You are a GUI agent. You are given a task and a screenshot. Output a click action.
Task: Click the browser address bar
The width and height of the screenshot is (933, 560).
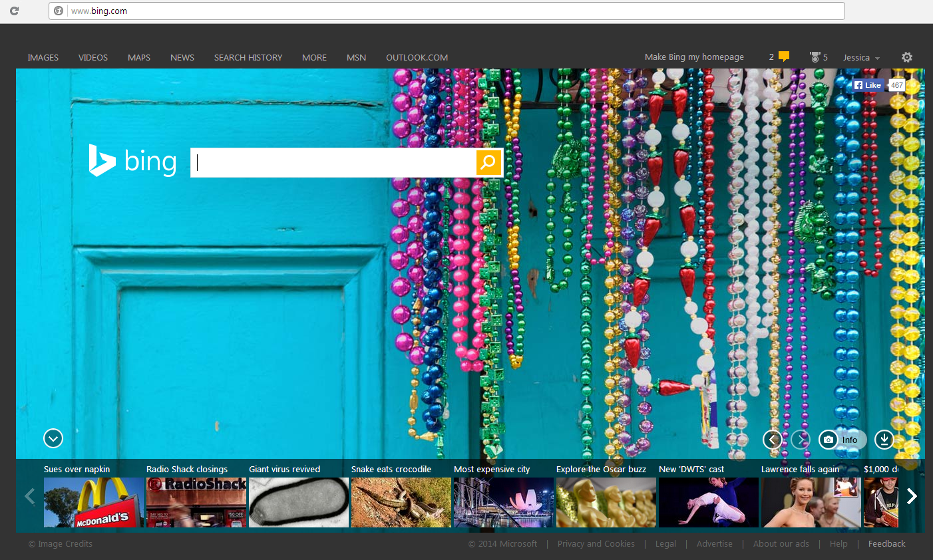(447, 11)
